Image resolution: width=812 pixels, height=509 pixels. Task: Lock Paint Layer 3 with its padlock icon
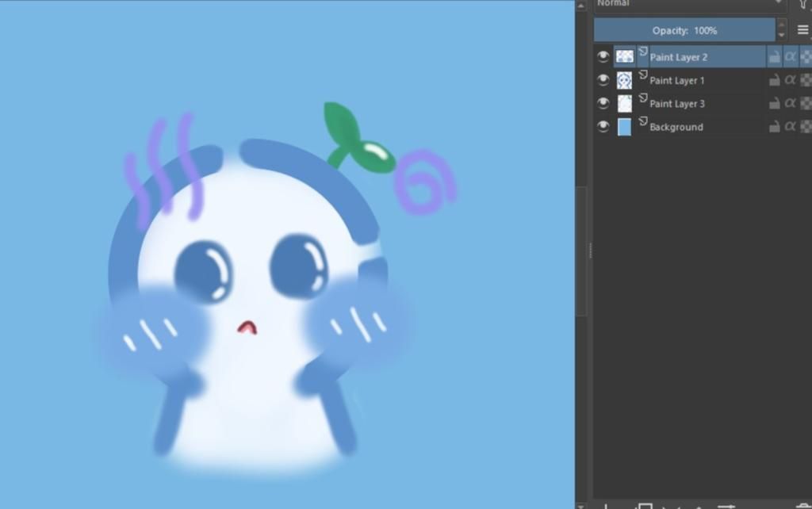[x=774, y=103]
